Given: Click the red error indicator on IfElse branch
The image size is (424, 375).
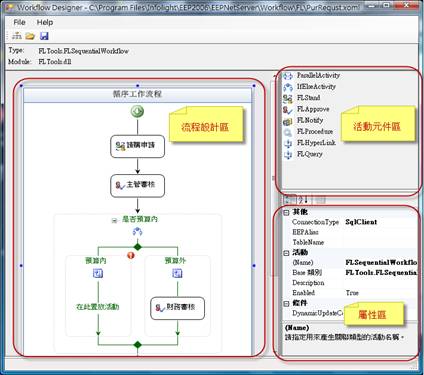Looking at the screenshot, I should 131,255.
